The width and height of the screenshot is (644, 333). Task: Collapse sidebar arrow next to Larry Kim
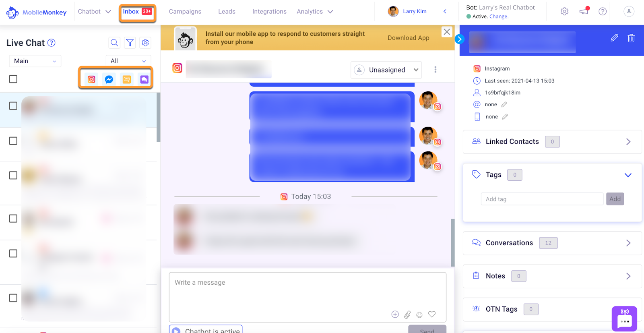(x=445, y=11)
